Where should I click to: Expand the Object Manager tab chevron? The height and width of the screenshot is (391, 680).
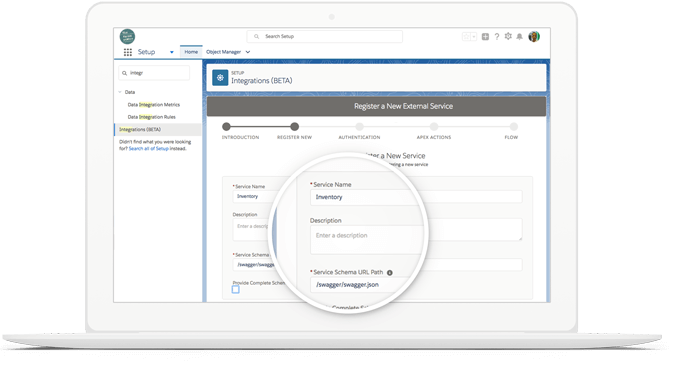click(248, 52)
